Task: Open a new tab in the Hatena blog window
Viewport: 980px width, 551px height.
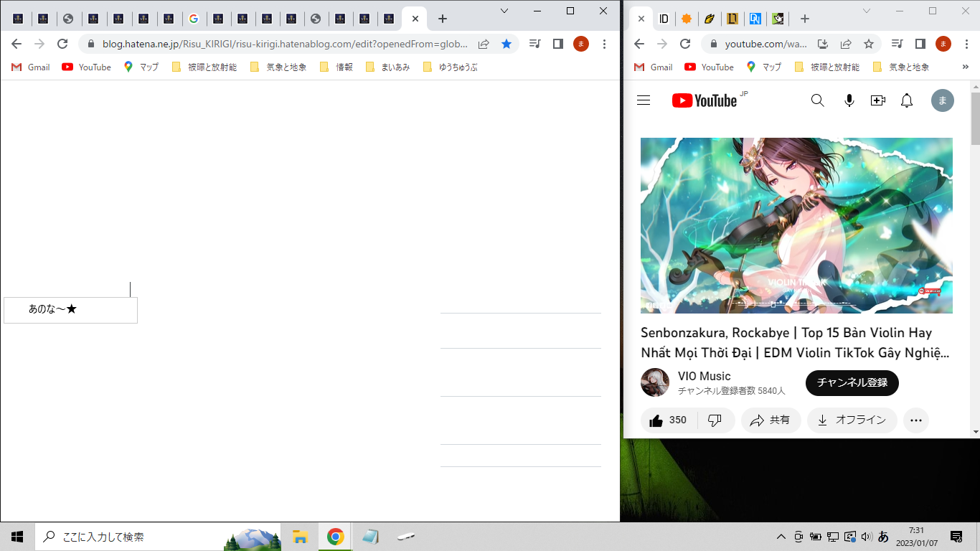Action: point(443,19)
